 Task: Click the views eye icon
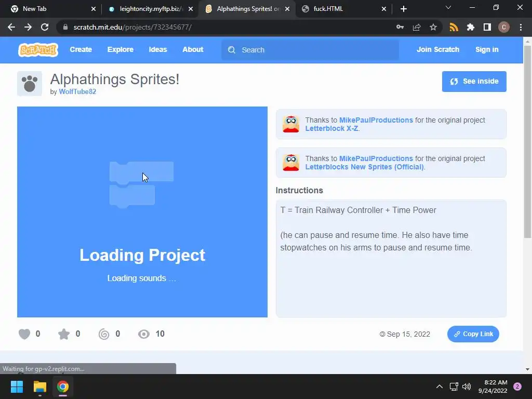point(144,334)
